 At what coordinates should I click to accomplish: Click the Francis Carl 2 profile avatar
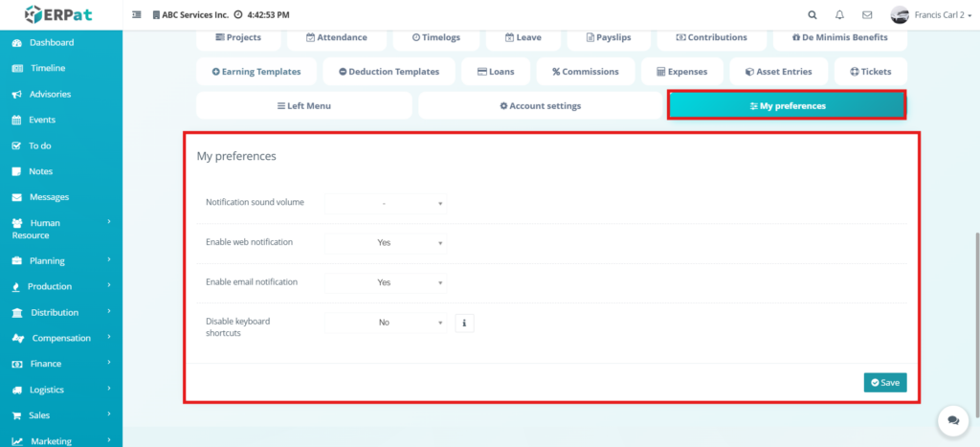[900, 15]
